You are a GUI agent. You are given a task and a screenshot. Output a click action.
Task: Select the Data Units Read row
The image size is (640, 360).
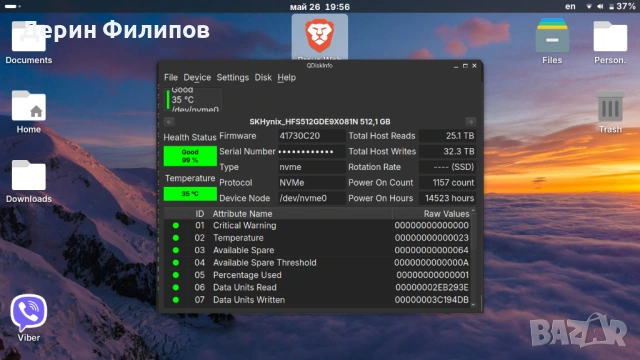[317, 287]
